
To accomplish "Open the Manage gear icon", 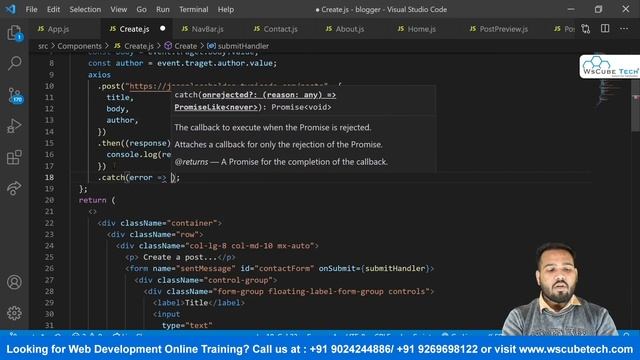I will (14, 313).
